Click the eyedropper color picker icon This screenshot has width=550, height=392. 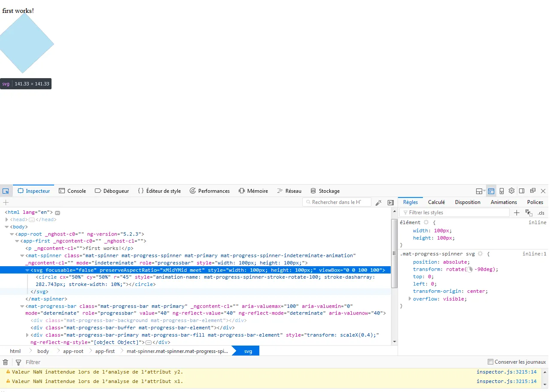click(378, 202)
